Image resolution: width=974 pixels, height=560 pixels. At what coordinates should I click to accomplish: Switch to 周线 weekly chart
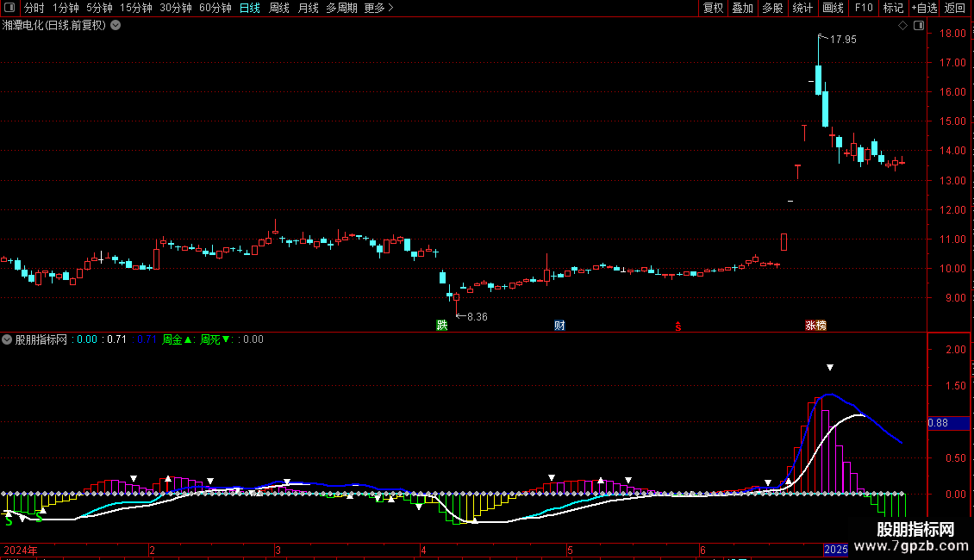coord(279,8)
